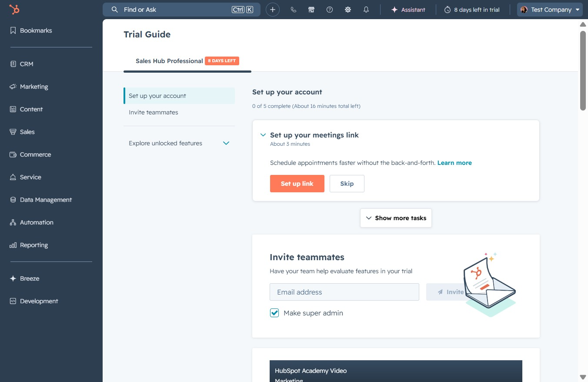Screen dimensions: 588x382
Task: Open the Help question mark icon
Action: 330,10
